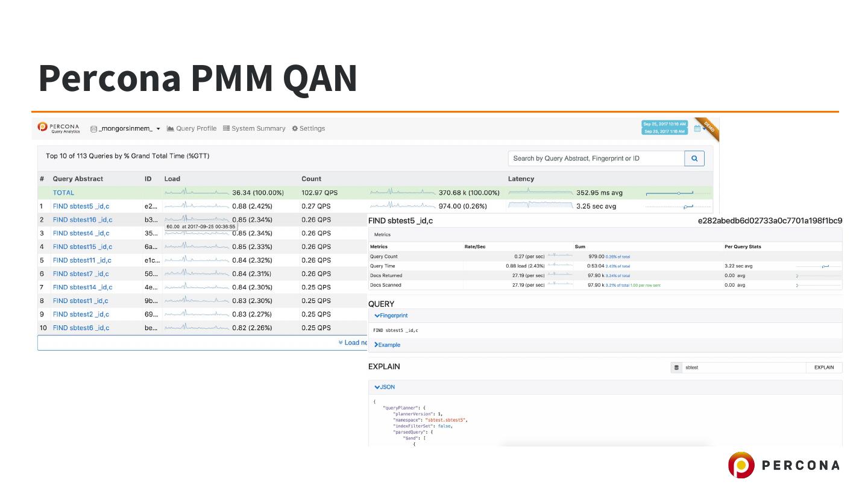This screenshot has width=868, height=488.
Task: Click the magnifier search button
Action: (694, 158)
